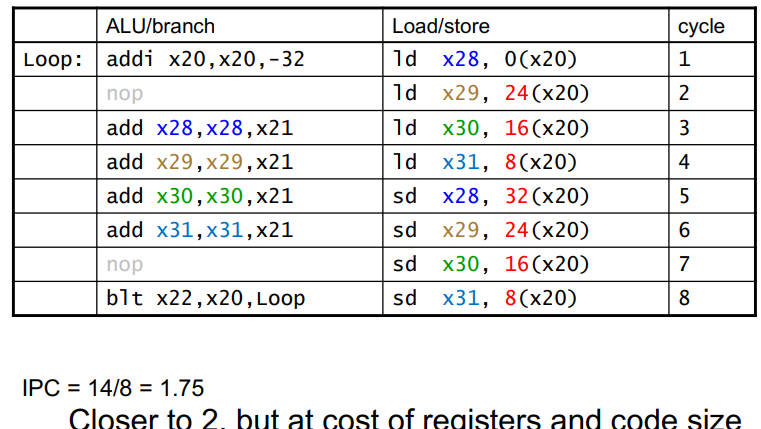Click the grey nop in cycle 2 row
The width and height of the screenshot is (761, 429).
click(x=125, y=94)
